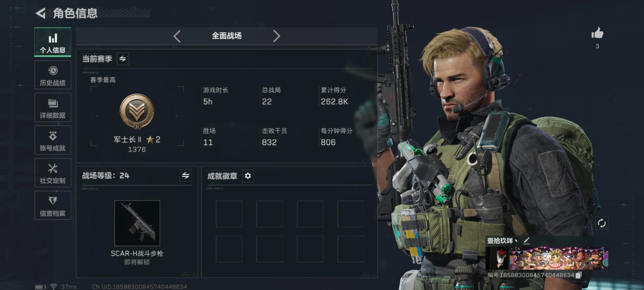Image resolution: width=644 pixels, height=290 pixels.
Task: Open 成就徽章 badge settings gear
Action: (x=248, y=176)
